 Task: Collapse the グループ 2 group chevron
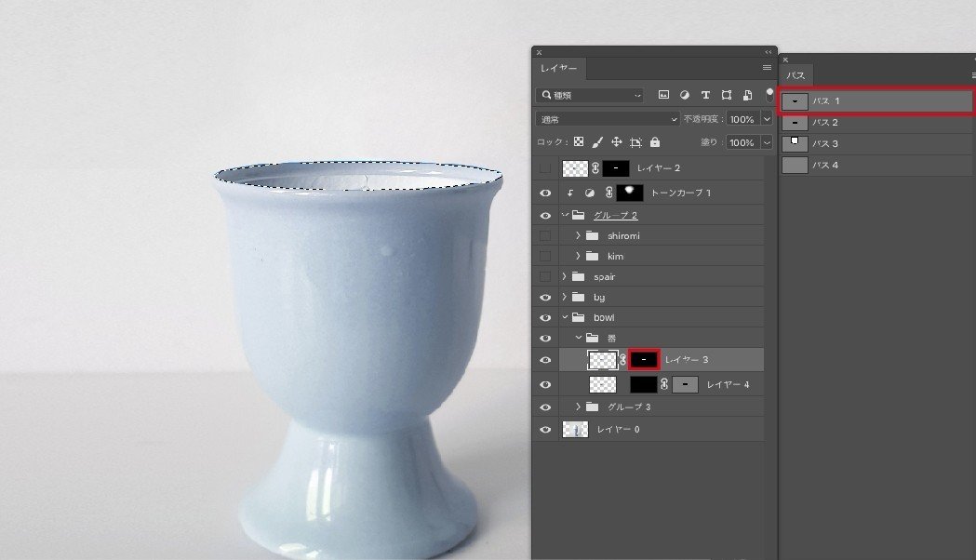click(565, 215)
